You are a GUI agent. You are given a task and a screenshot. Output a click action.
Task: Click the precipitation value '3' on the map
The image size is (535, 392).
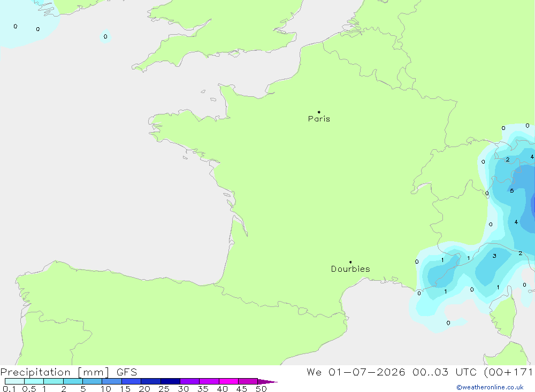[494, 256]
